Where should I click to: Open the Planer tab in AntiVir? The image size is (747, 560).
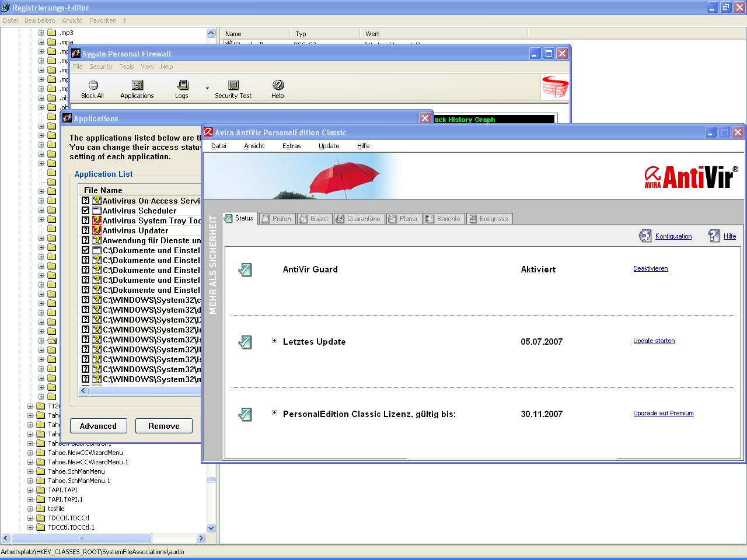pyautogui.click(x=403, y=219)
